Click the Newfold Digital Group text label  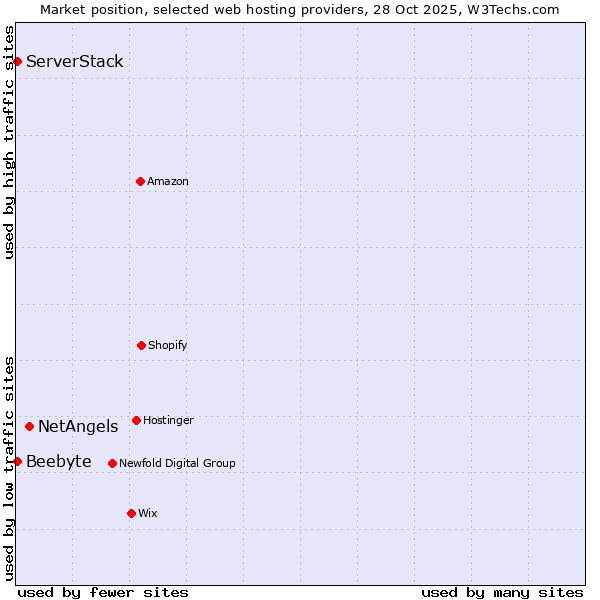click(x=177, y=463)
